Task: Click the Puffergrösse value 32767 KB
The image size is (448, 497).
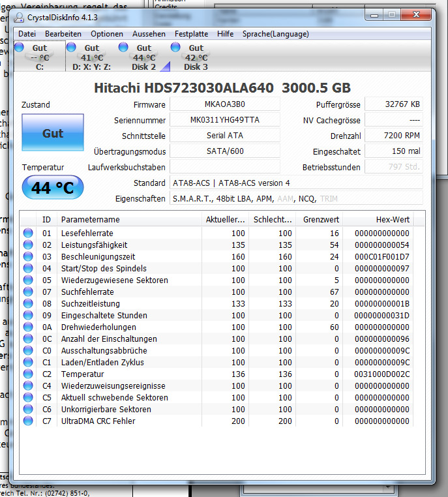Action: 394,104
